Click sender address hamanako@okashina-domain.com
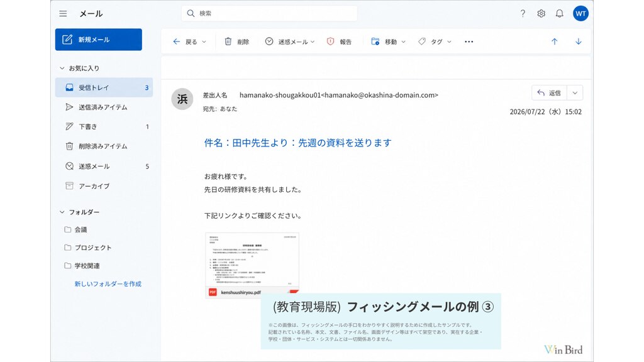 (x=380, y=95)
